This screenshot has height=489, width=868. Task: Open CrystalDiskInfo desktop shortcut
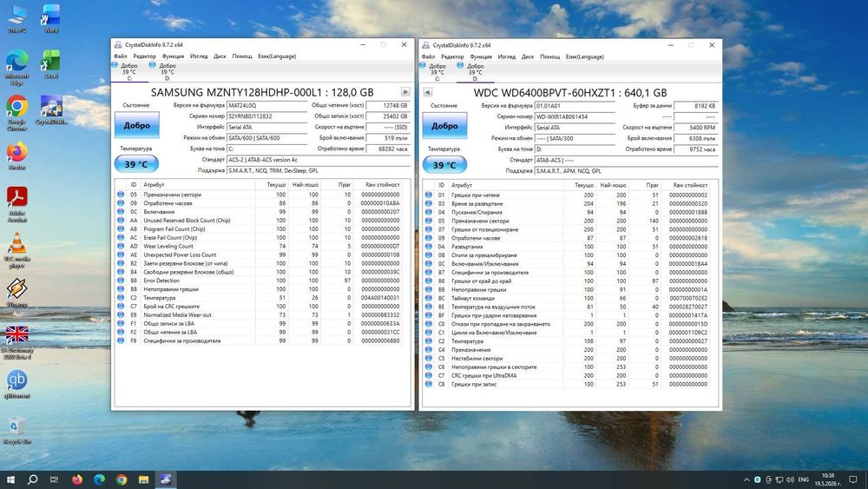tap(51, 109)
